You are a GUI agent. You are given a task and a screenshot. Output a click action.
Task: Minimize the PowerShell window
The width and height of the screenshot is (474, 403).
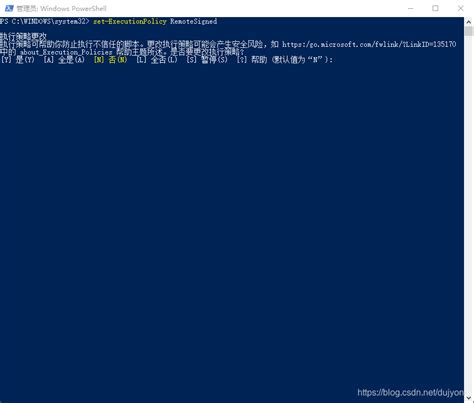(411, 8)
